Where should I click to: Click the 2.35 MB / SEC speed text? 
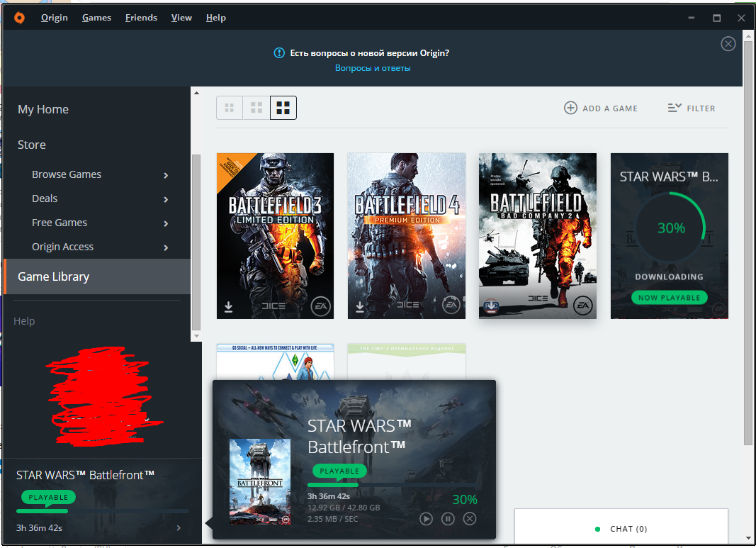(333, 519)
